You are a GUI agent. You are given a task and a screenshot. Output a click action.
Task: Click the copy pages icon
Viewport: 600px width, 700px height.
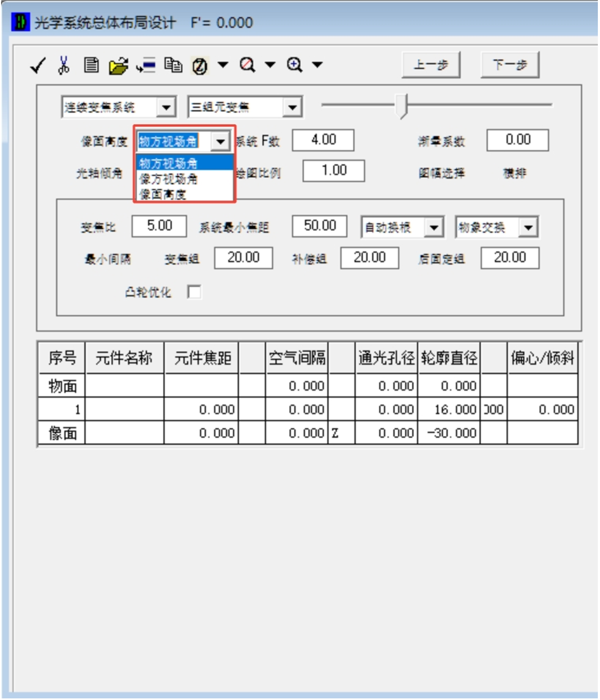pos(173,65)
